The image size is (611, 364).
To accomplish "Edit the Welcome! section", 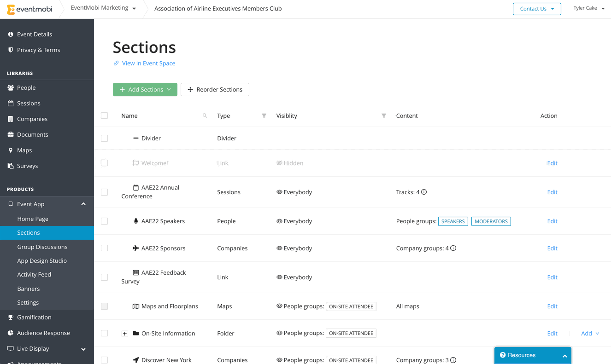I will pyautogui.click(x=552, y=163).
